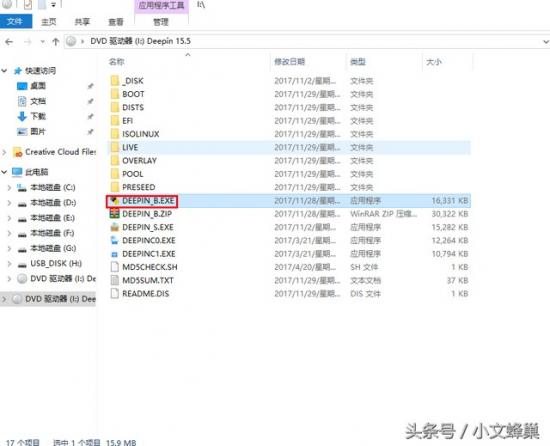Image resolution: width=550 pixels, height=446 pixels.
Task: Open the Manage (管理) ribbon tab
Action: pyautogui.click(x=161, y=22)
